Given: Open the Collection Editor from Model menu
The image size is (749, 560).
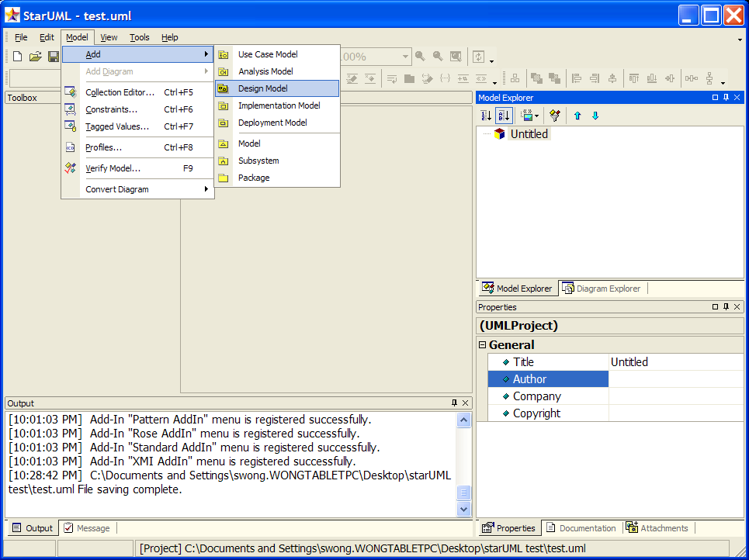Looking at the screenshot, I should pyautogui.click(x=137, y=92).
